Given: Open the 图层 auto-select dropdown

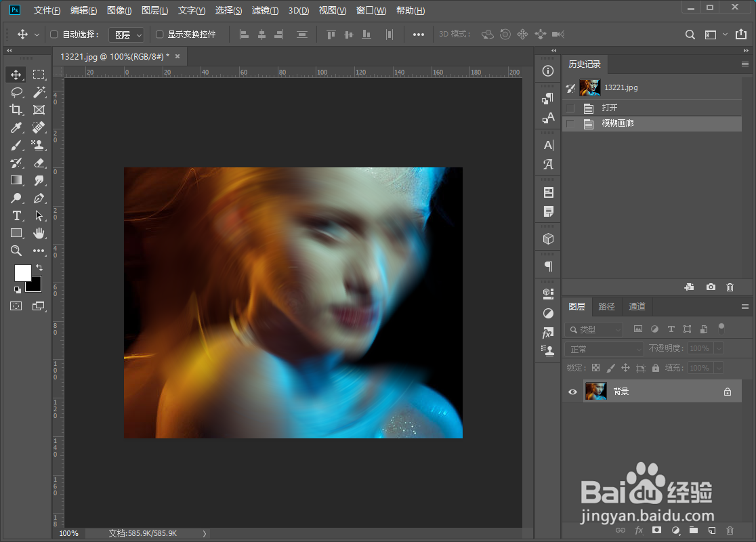Looking at the screenshot, I should click(x=126, y=35).
